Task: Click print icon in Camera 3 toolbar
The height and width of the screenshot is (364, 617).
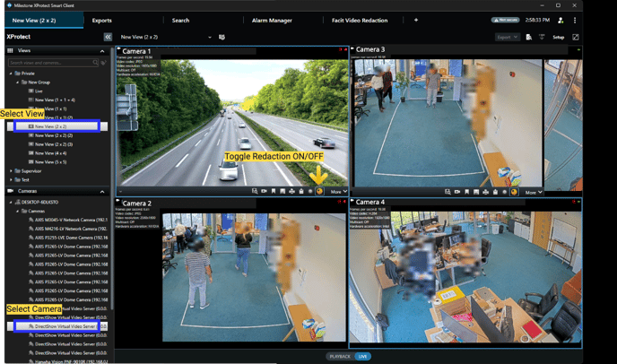Action: point(485,192)
